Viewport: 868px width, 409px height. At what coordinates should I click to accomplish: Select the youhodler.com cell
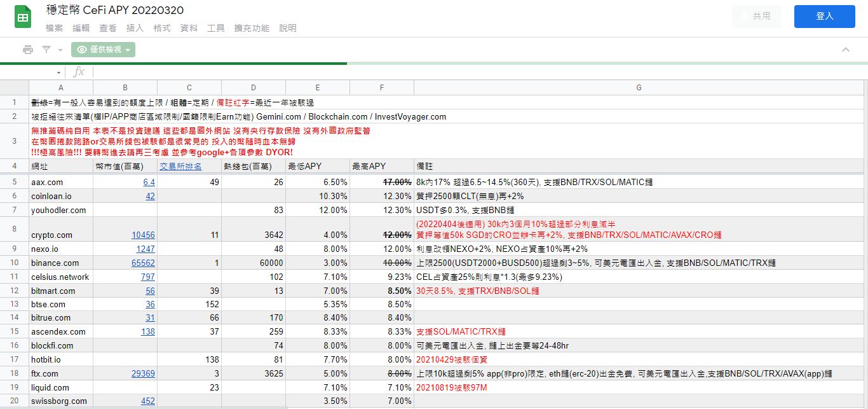[x=61, y=210]
